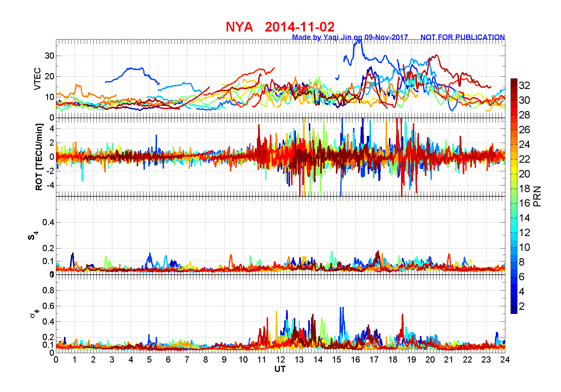Click x-axis tick label 0
This screenshot has width=561, height=392.
pos(56,360)
